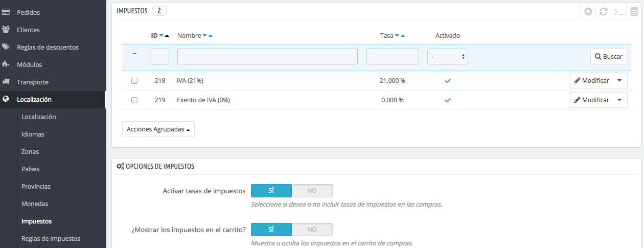Click the Clientes people icon
Image resolution: width=644 pixels, height=248 pixels.
[6, 30]
